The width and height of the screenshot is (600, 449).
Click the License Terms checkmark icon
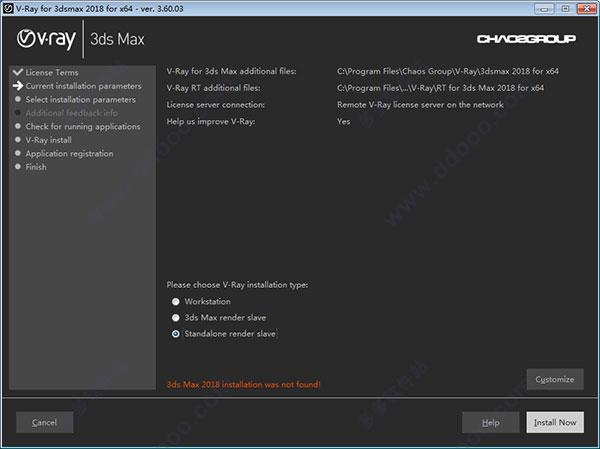tap(16, 73)
